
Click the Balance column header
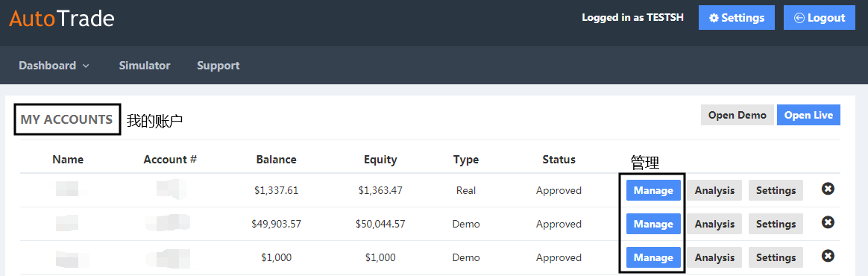coord(276,160)
